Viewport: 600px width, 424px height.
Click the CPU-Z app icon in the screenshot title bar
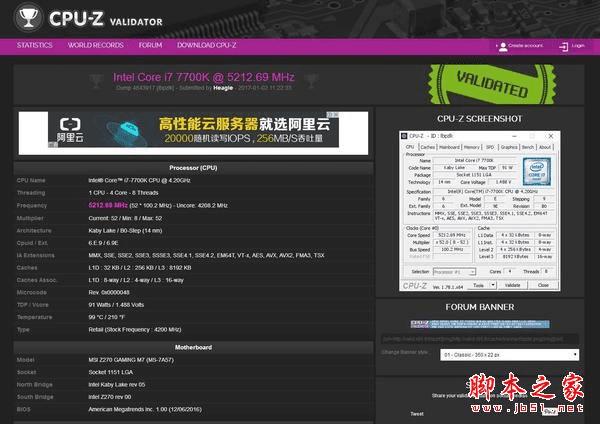[x=404, y=136]
